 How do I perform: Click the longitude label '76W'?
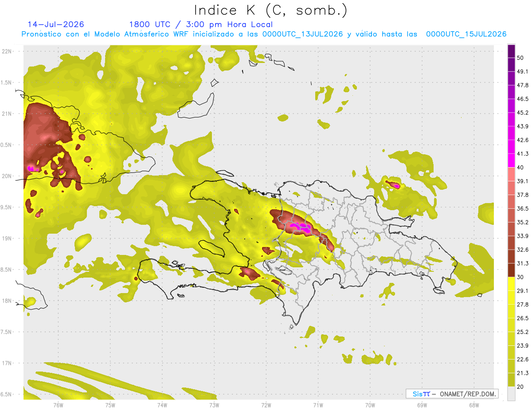click(58, 405)
